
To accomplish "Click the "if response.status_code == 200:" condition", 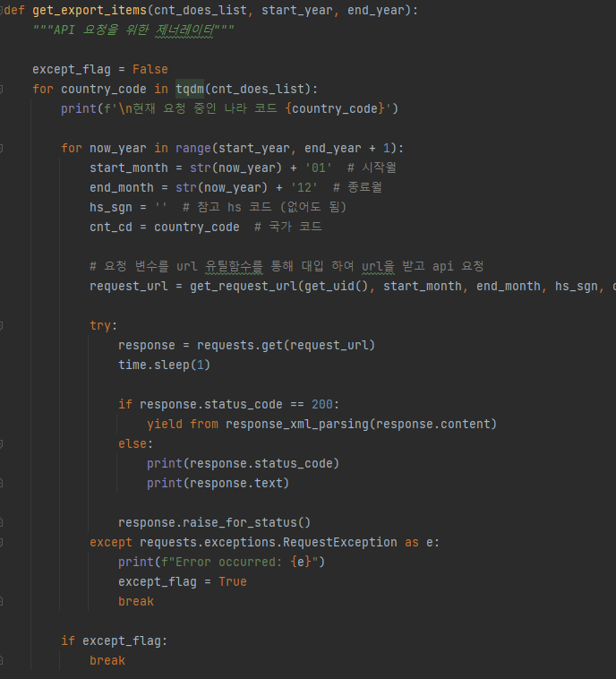I will [x=228, y=405].
